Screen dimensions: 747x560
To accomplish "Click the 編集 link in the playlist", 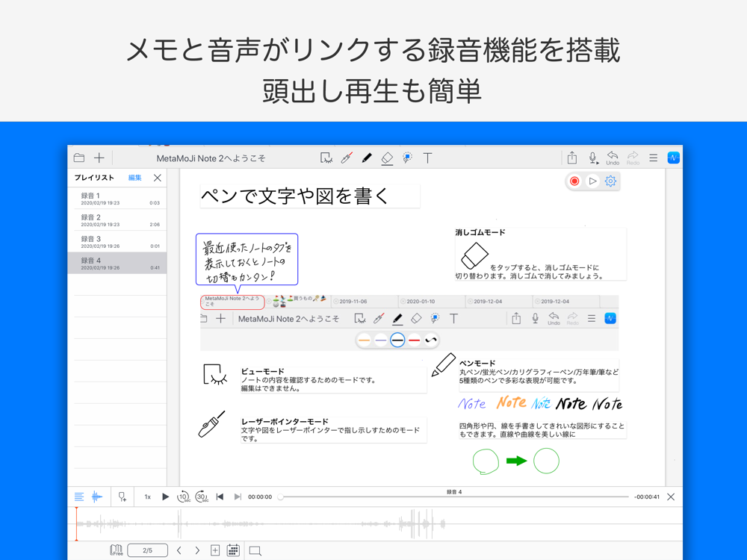I will coord(134,178).
